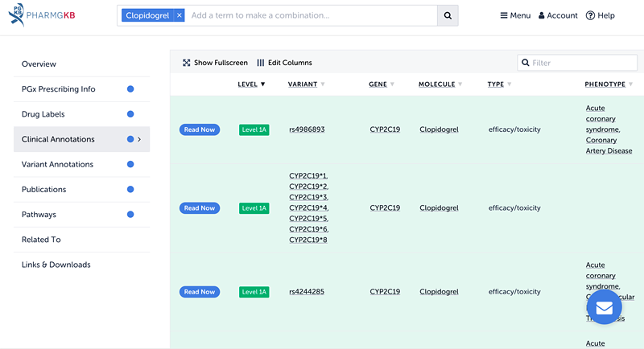Sort by TYPE column
This screenshot has width=644, height=349.
coord(499,84)
